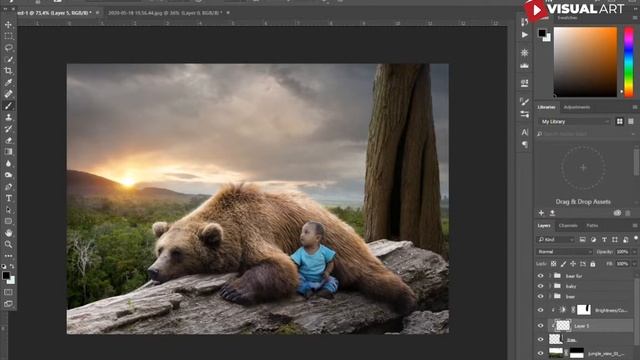Switch to the Adjustments tab

(x=576, y=107)
